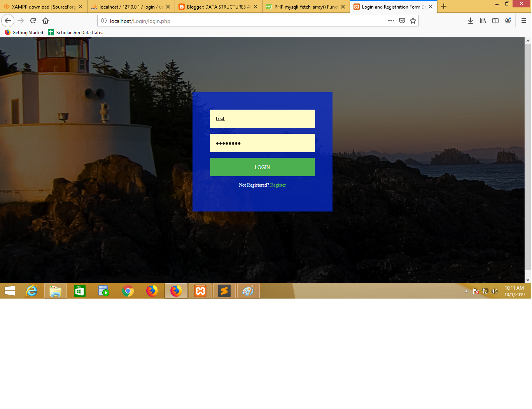Screen dimensions: 532x409
Task: Click the Firefox account icon
Action: click(508, 21)
